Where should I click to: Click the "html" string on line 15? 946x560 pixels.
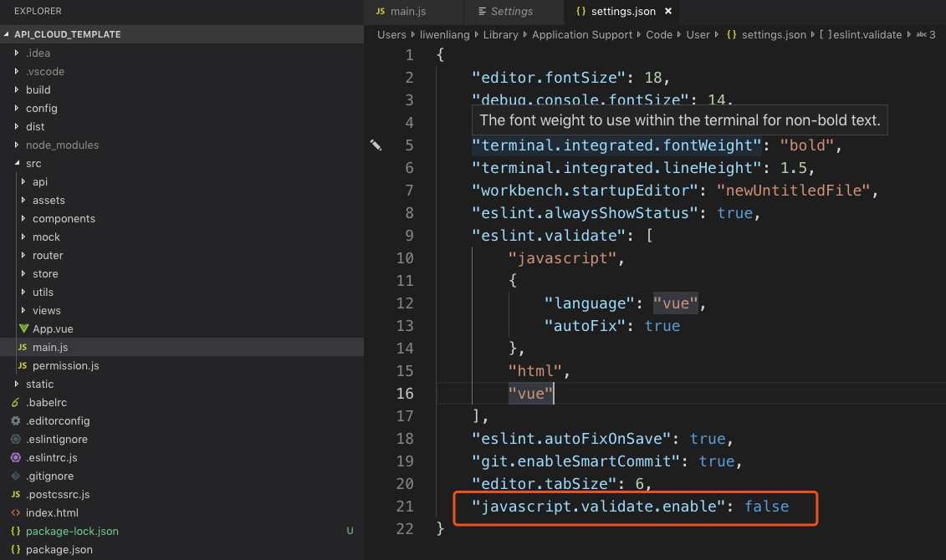(x=535, y=371)
